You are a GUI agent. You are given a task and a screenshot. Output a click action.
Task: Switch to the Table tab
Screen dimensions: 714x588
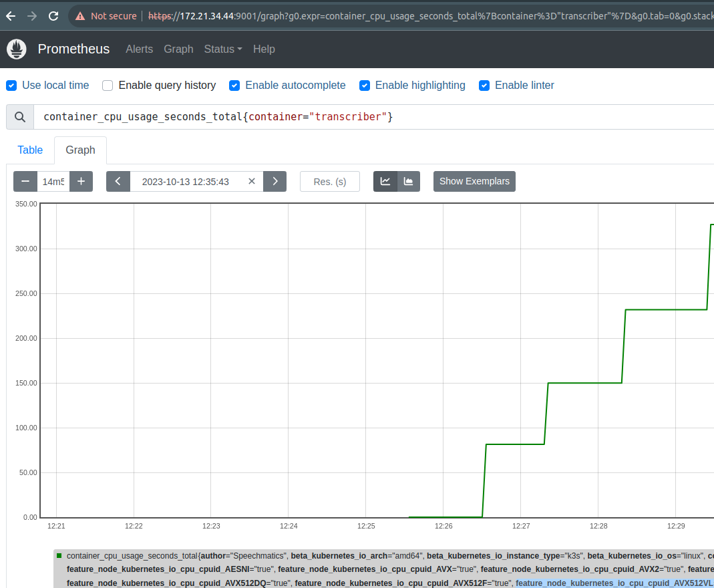[30, 150]
